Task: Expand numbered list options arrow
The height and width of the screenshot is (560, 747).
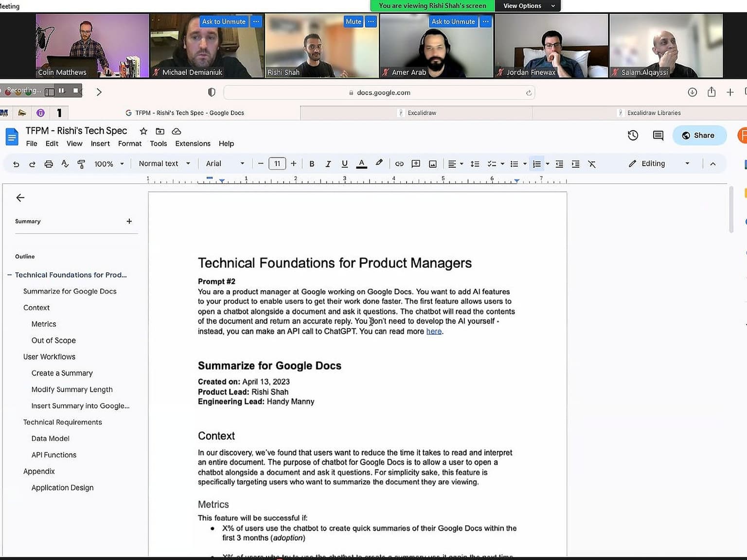Action: (548, 164)
